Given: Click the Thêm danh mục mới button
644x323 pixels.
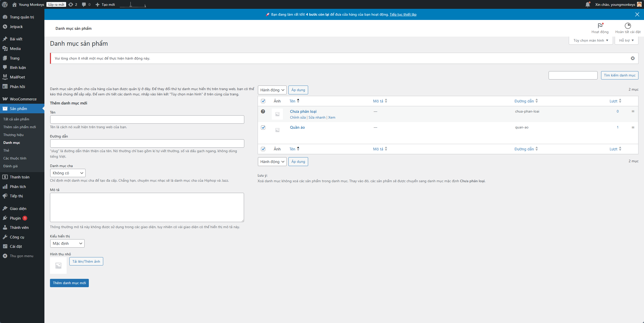Looking at the screenshot, I should [69, 283].
